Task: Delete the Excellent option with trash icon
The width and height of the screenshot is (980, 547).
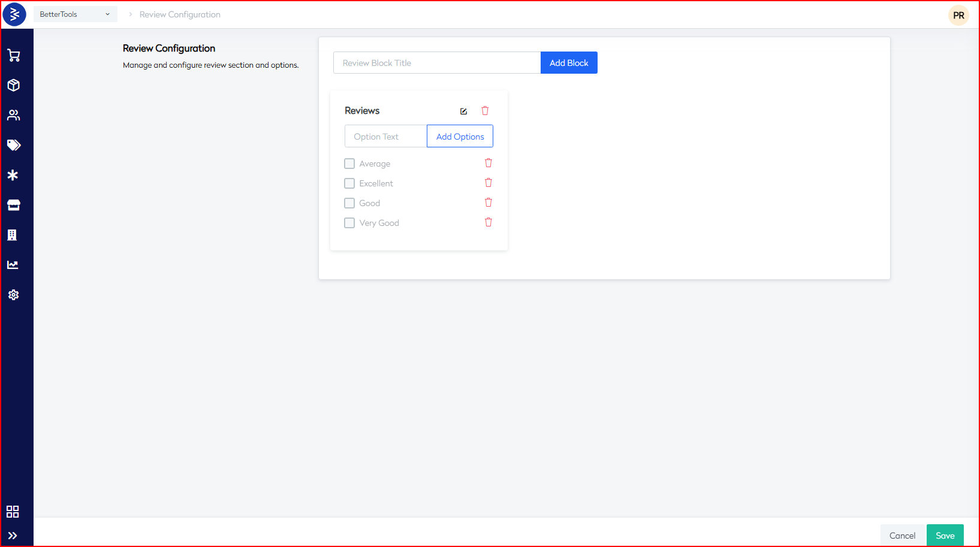Action: [488, 183]
